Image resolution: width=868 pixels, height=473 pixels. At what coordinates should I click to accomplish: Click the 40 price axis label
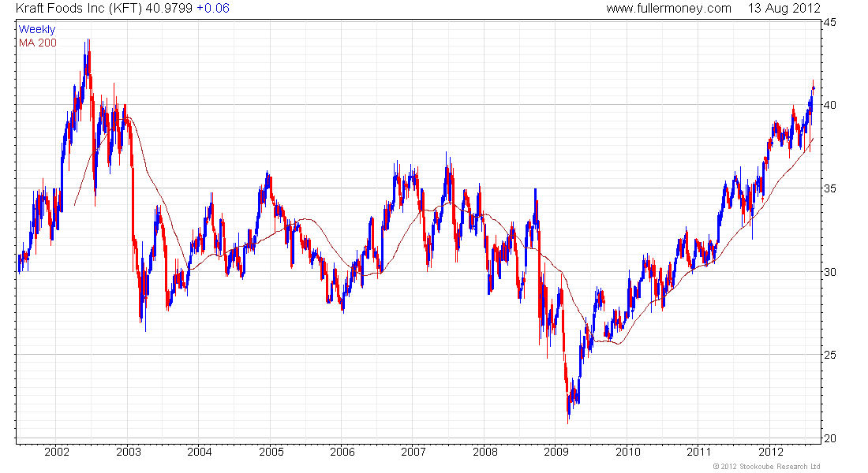829,105
